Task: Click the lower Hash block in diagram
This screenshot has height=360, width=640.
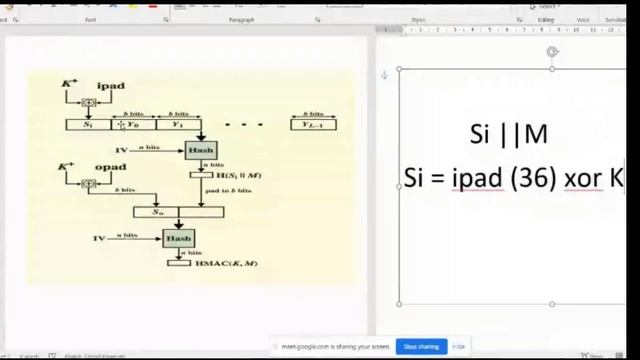Action: 178,238
